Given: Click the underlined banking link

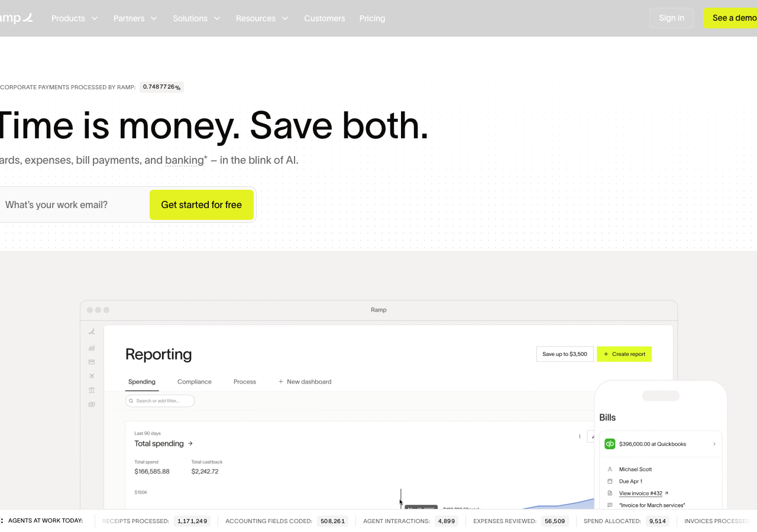Looking at the screenshot, I should [x=185, y=160].
